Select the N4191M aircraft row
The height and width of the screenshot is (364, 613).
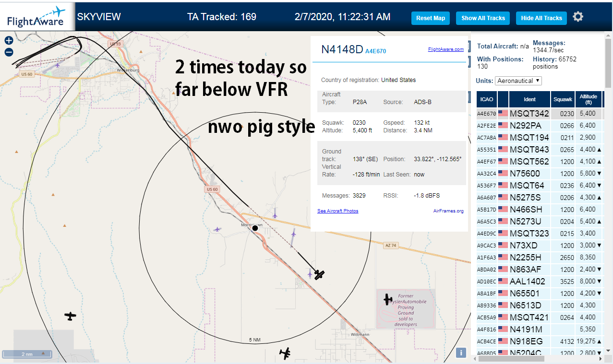click(539, 329)
